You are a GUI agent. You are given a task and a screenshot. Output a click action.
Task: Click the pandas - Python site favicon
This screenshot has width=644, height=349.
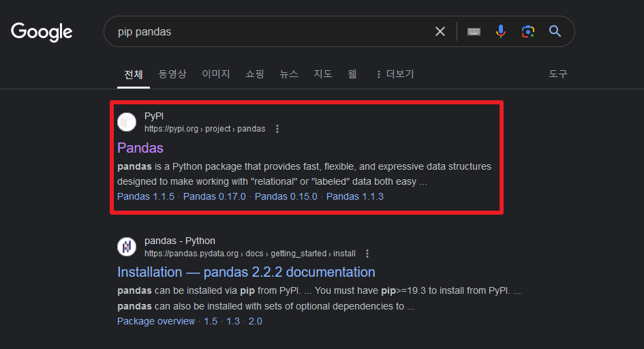127,247
